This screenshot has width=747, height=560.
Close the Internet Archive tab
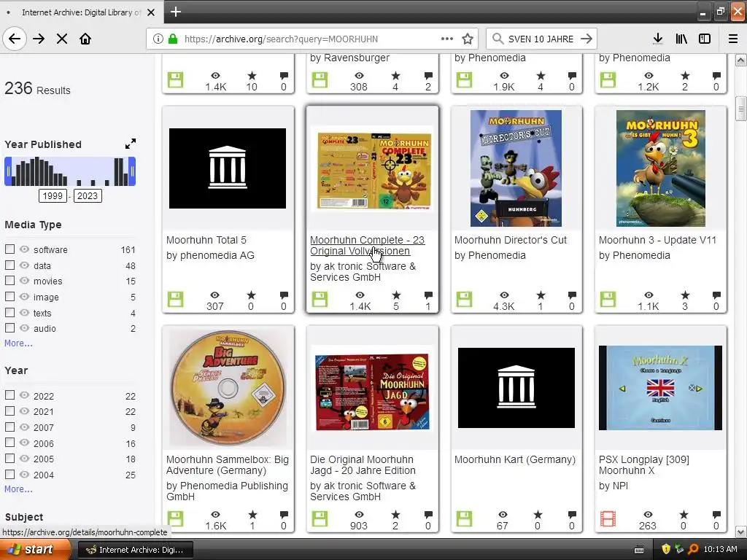click(x=151, y=12)
